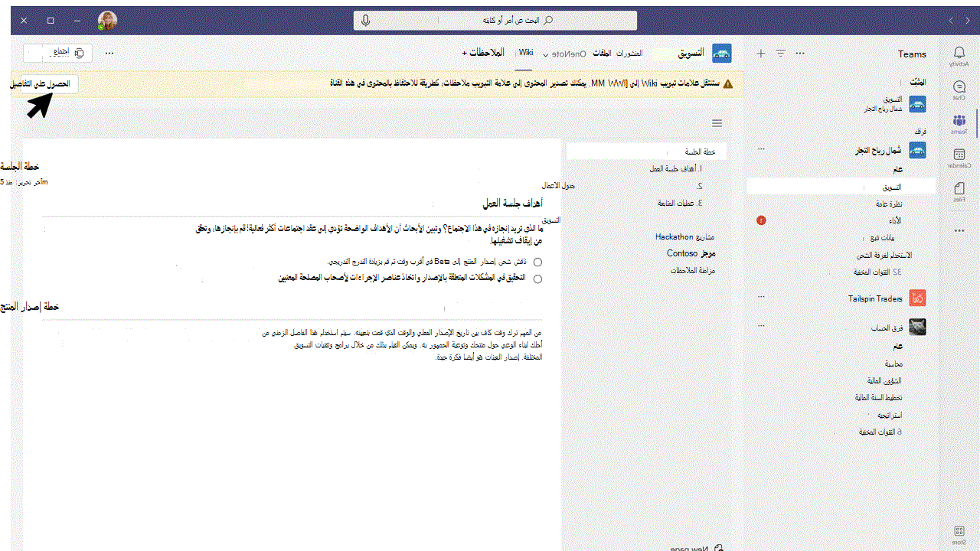Click the plus icon to join or create team

pyautogui.click(x=760, y=54)
